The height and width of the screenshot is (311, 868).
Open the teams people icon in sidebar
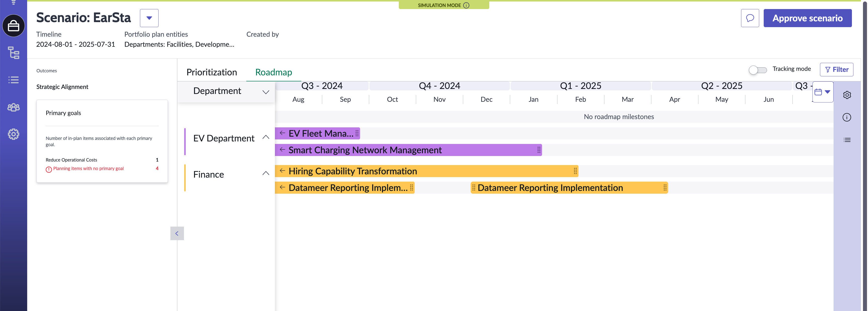[14, 107]
